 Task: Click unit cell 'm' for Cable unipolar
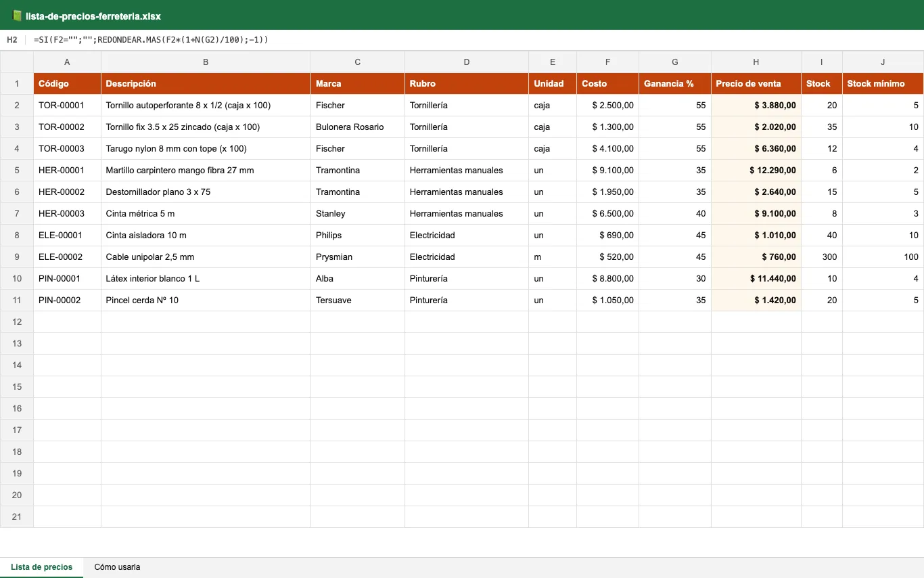point(553,257)
